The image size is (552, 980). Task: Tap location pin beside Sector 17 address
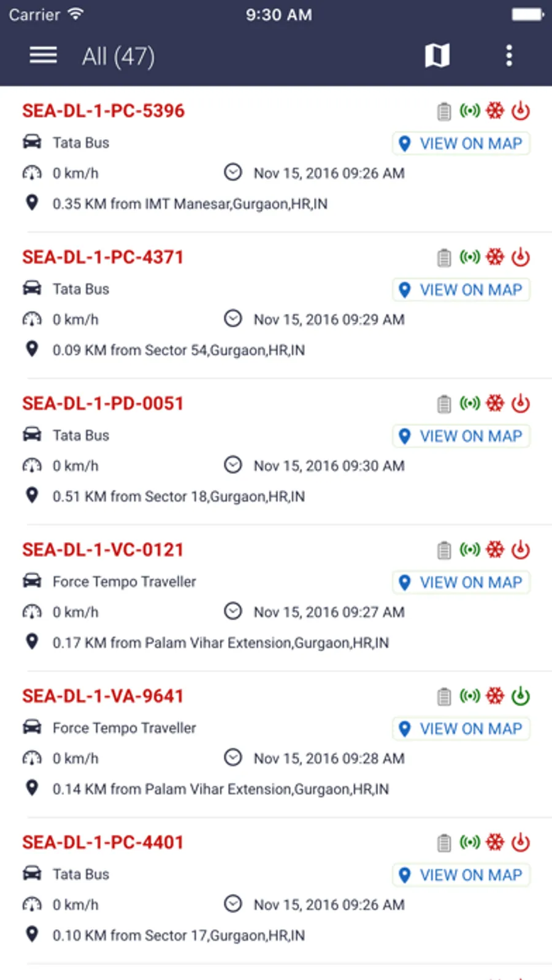[32, 934]
